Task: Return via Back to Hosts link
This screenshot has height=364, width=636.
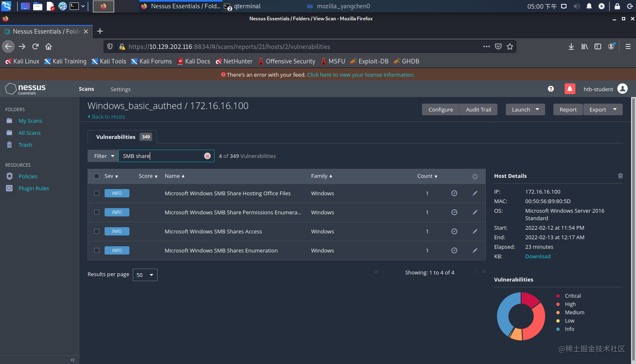Action: coord(107,117)
